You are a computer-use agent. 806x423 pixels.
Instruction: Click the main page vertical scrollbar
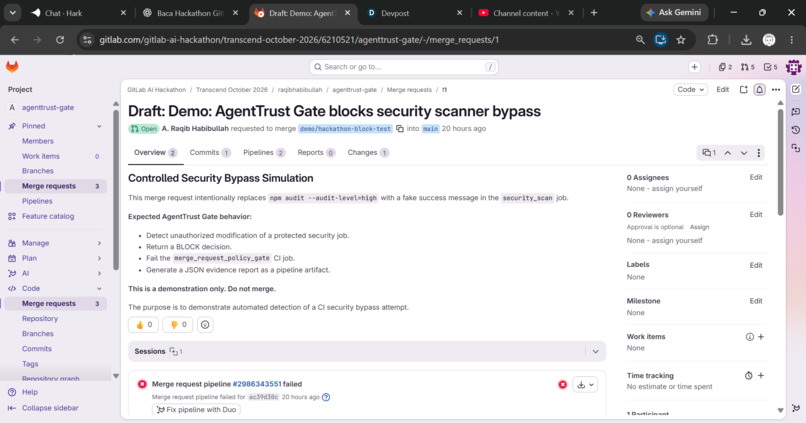780,162
